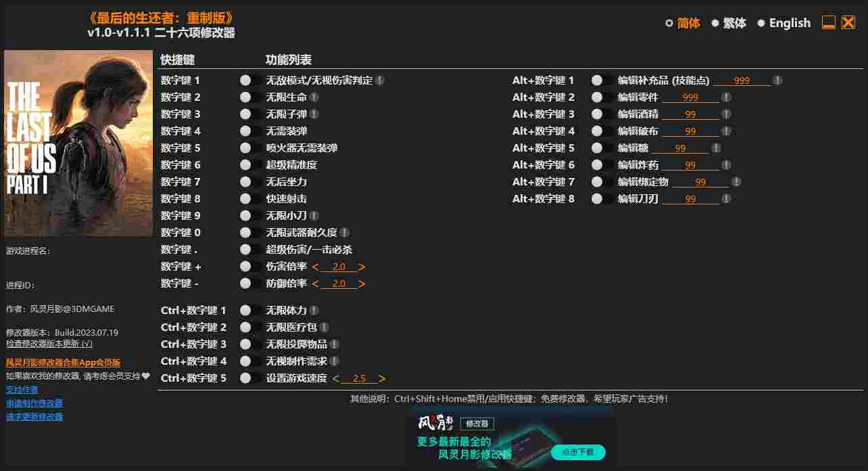Viewport: 868px width, 471px height.
Task: Toggle the 无限体力 switch
Action: [251, 311]
